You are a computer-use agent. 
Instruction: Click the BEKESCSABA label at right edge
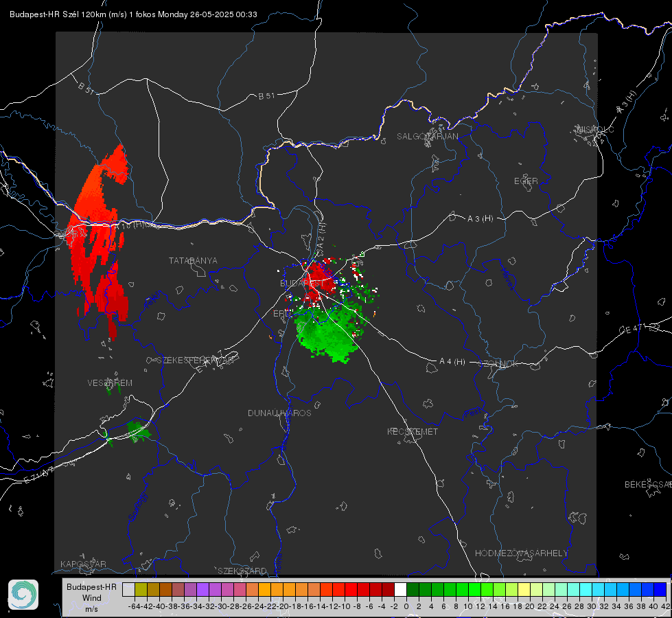[648, 485]
